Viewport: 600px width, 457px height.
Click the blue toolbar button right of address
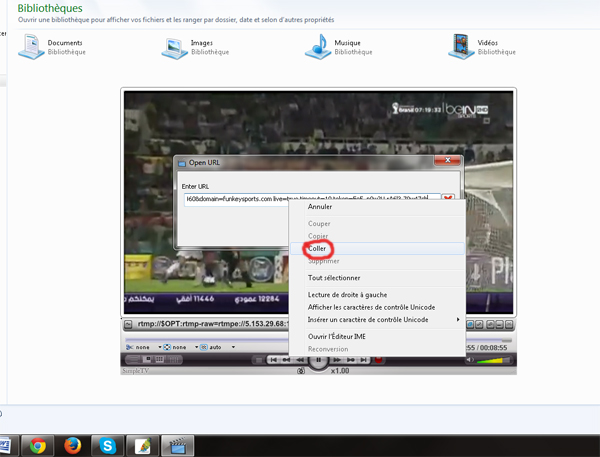tap(470, 324)
